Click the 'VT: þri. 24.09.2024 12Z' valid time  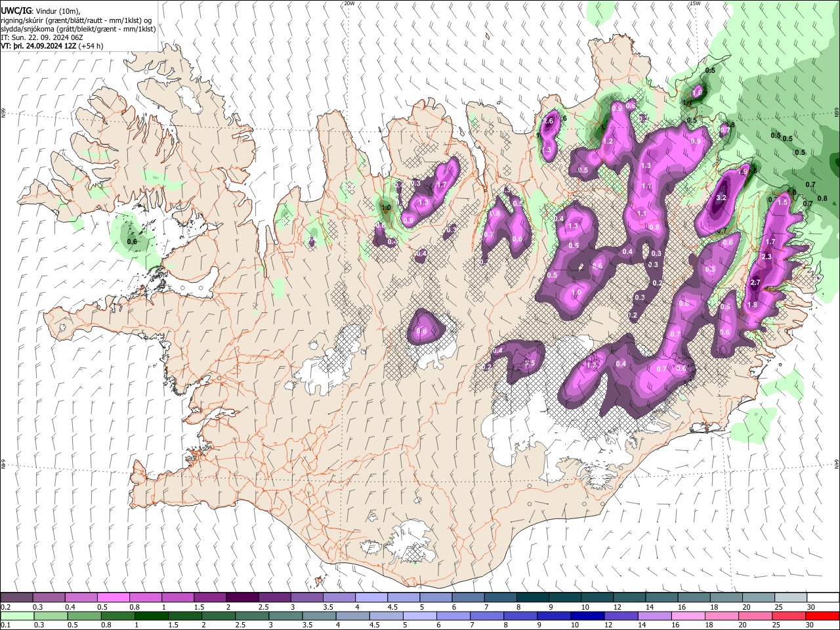click(x=39, y=47)
